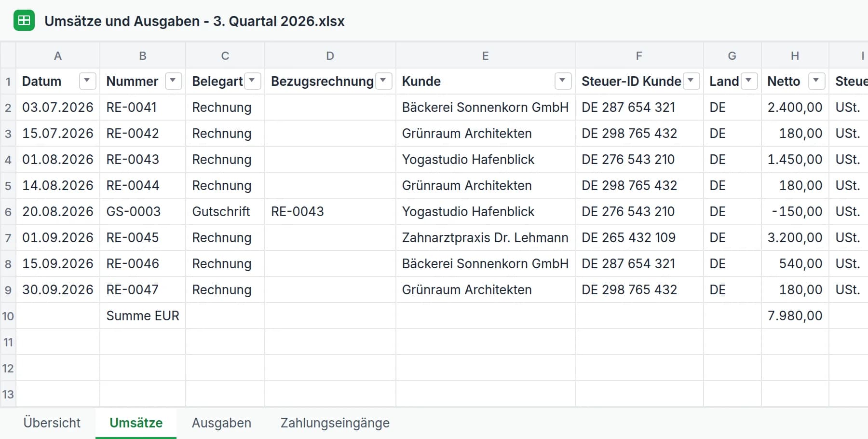Open the Netto column filter dropdown
This screenshot has width=868, height=439.
pyautogui.click(x=816, y=81)
